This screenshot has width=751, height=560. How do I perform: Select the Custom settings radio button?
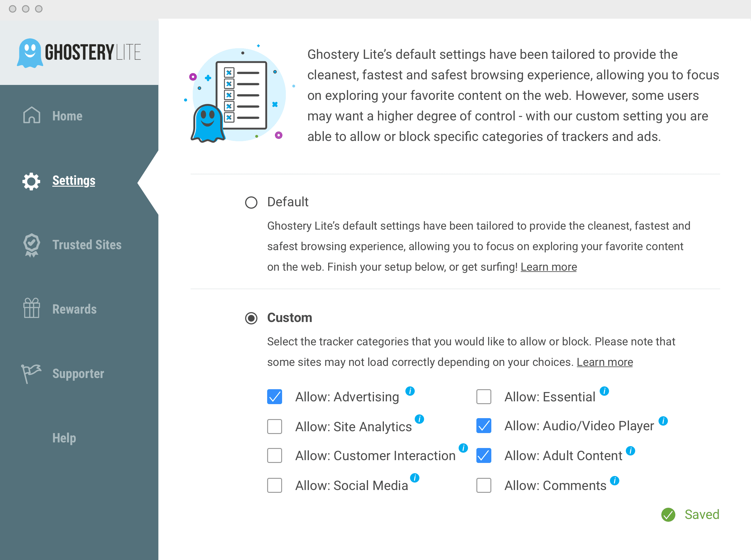tap(251, 318)
